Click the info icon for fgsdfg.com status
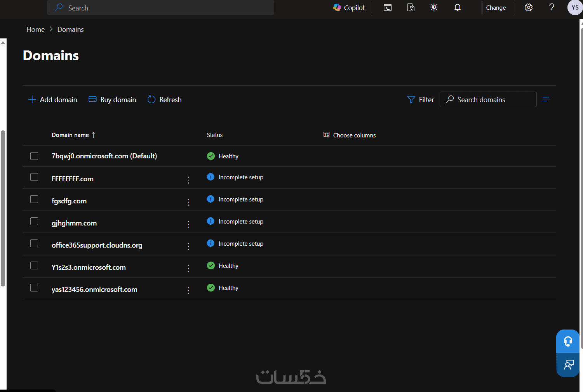This screenshot has width=583, height=392. pos(211,199)
